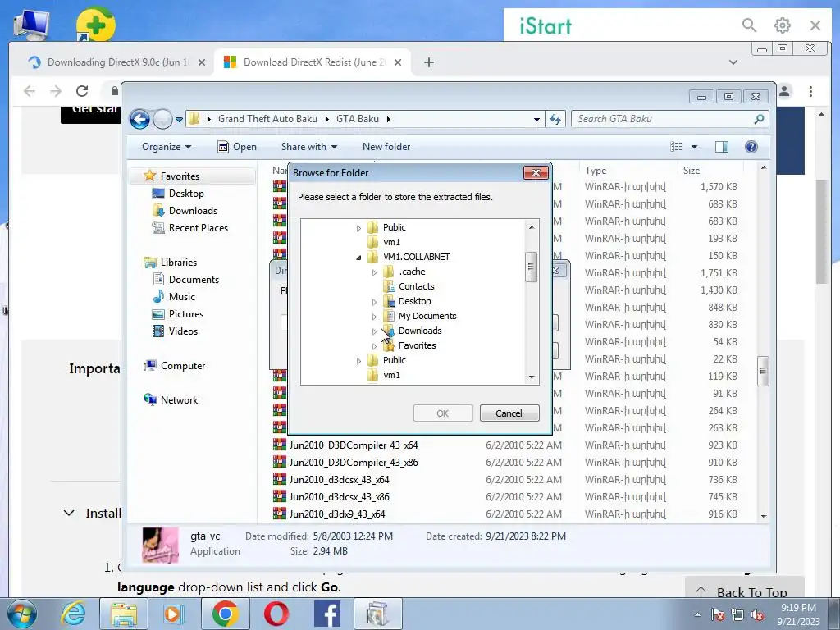The image size is (840, 630).
Task: Click Chrome reload page icon
Action: pyautogui.click(x=82, y=91)
